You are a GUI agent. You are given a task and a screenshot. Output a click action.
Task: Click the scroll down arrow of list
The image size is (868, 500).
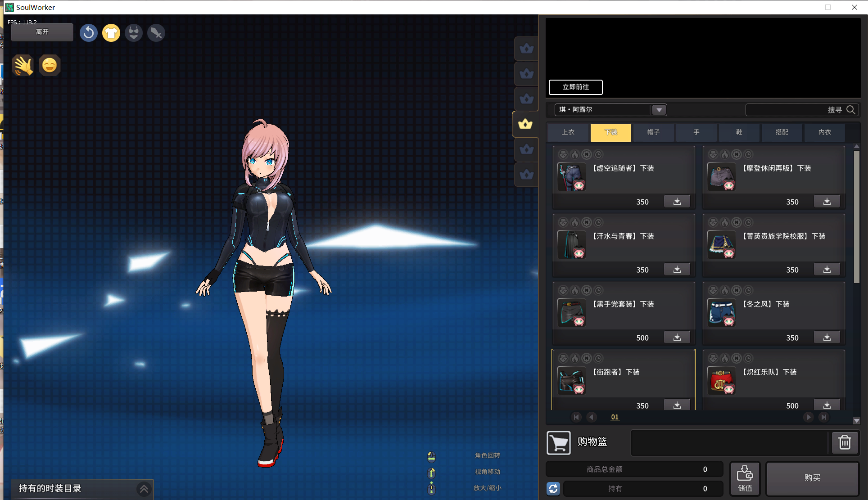tap(856, 421)
